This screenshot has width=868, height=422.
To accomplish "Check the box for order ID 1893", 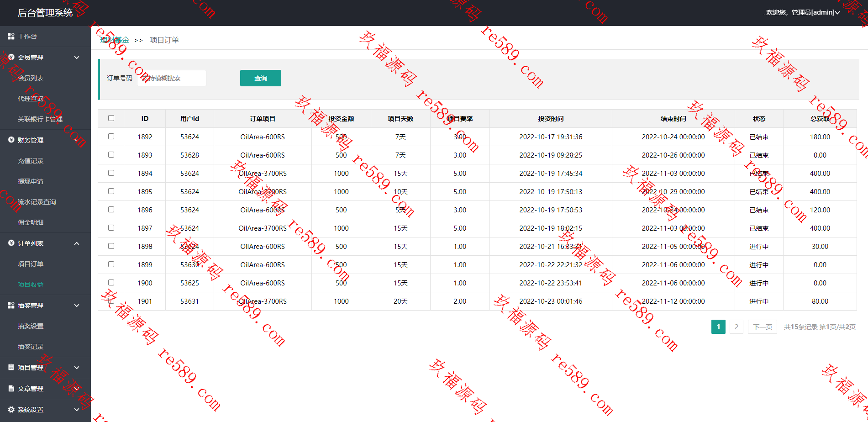I will tap(111, 155).
